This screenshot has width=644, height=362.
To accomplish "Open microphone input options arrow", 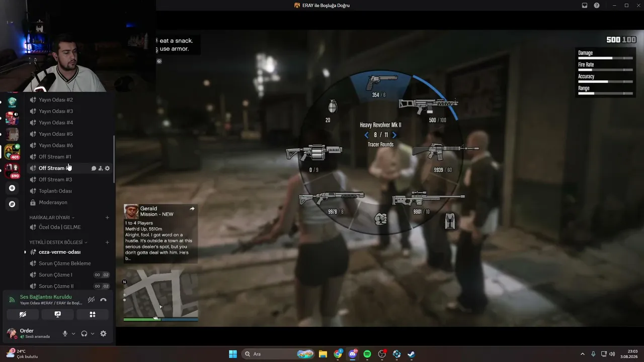I will [x=73, y=333].
